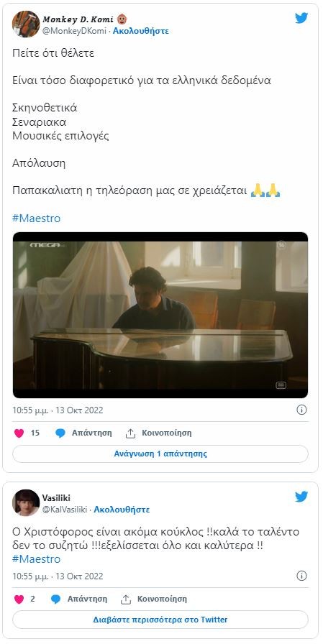Open Monkey D. Komi profile avatar
Image resolution: width=323 pixels, height=644 pixels.
26,24
